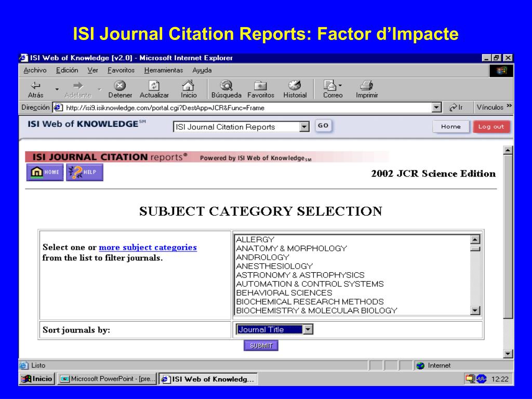
Task: Click the category list scrollbar thumb
Action: 475,249
